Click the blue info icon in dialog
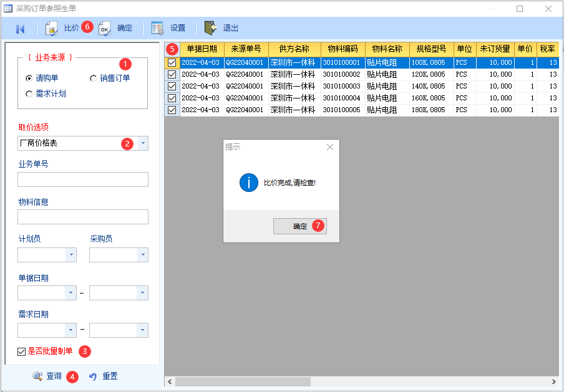 248,183
